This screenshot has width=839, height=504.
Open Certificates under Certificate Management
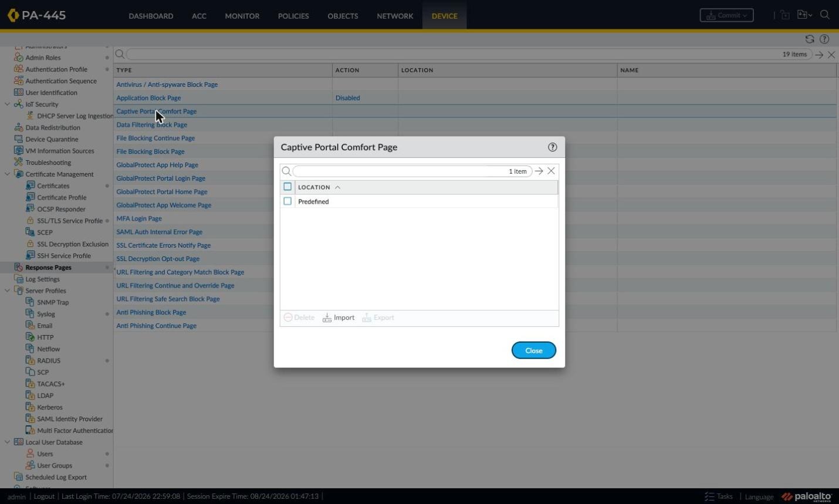[53, 186]
